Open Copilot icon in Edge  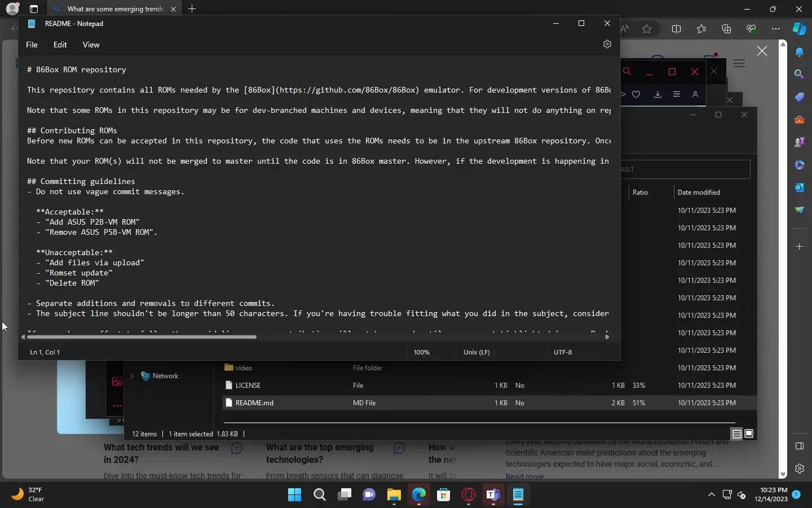coord(800,29)
